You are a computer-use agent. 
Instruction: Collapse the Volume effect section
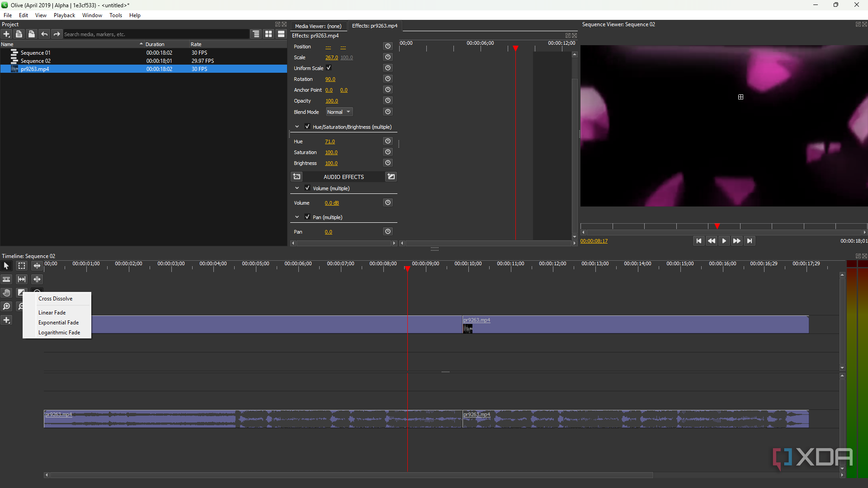[x=297, y=188]
